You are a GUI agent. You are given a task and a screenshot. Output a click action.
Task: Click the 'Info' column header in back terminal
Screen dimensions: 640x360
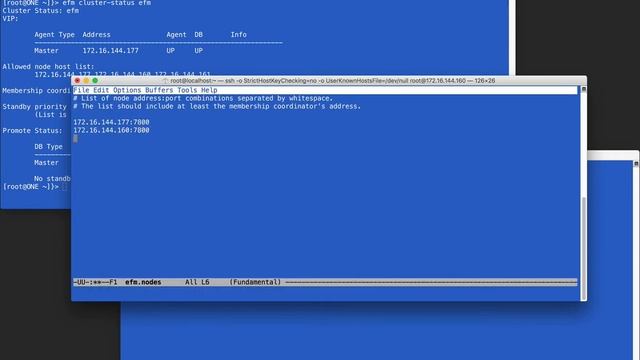239,35
